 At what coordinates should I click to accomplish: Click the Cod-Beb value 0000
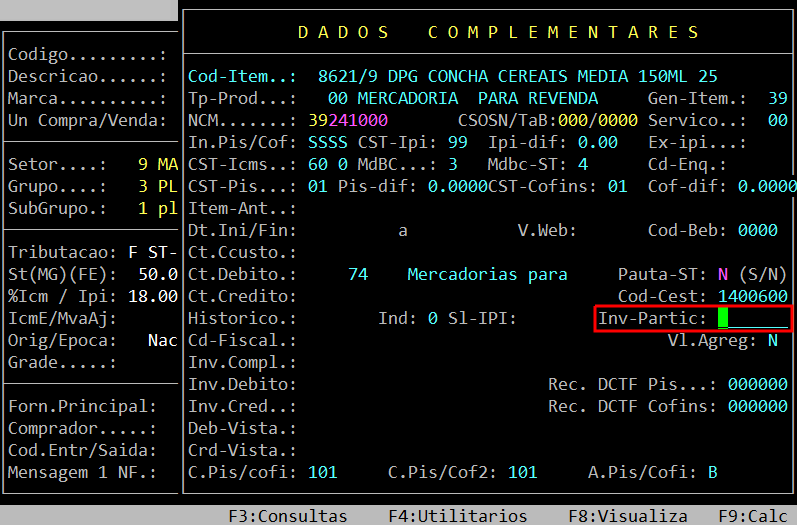pyautogui.click(x=757, y=230)
